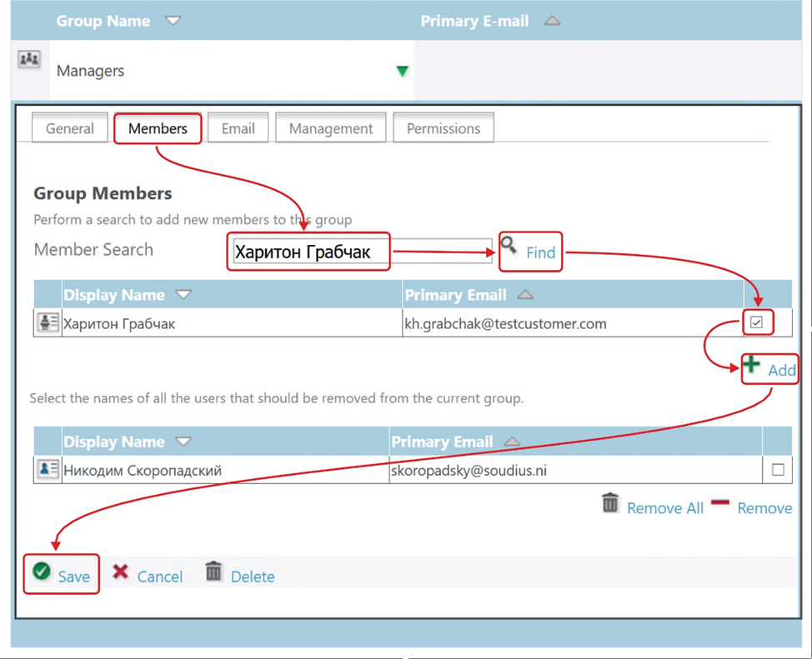Image resolution: width=812 pixels, height=659 pixels.
Task: Click the Managers group icon
Action: pyautogui.click(x=29, y=59)
